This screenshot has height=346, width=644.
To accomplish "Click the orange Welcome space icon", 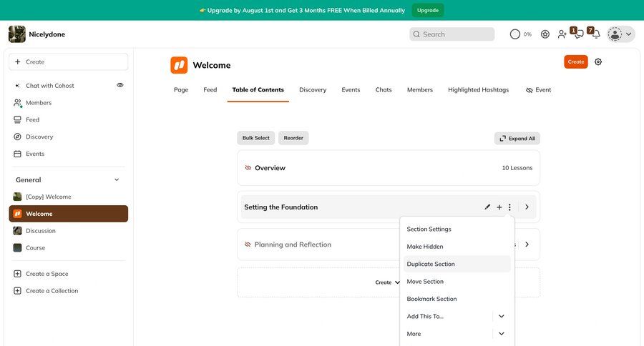I will (179, 65).
